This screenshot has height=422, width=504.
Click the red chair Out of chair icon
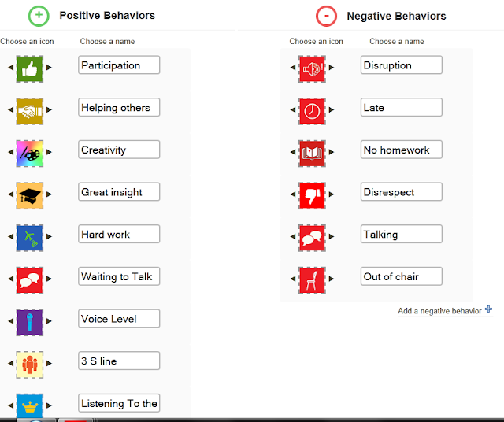pyautogui.click(x=312, y=279)
